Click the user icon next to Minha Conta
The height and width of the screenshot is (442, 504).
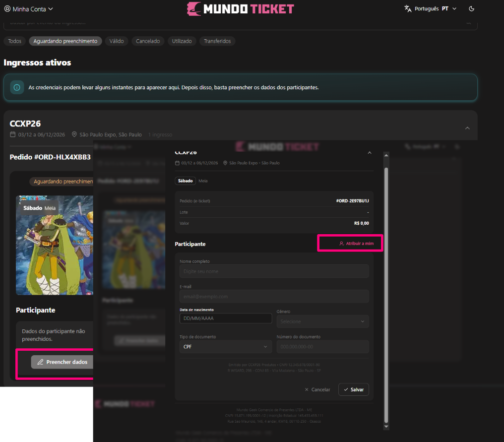click(x=7, y=8)
